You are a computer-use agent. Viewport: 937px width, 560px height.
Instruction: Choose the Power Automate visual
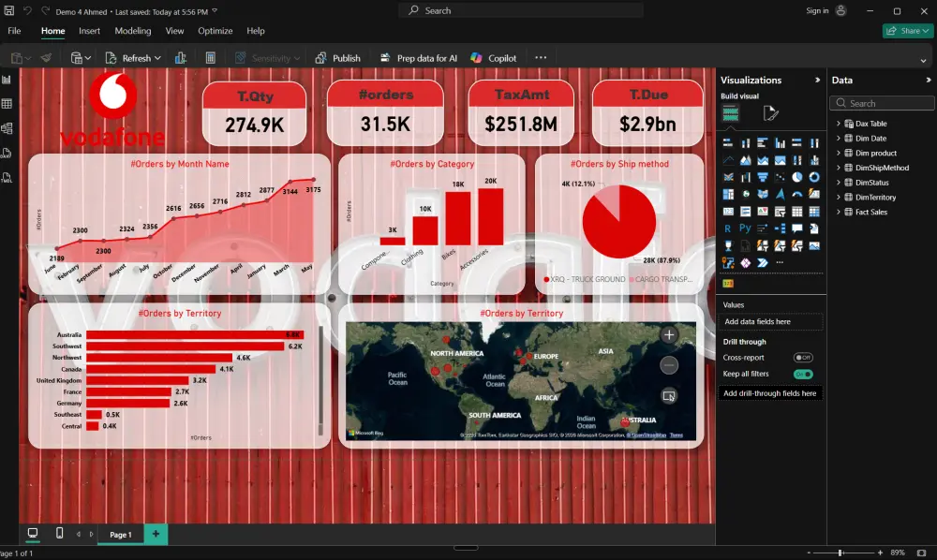[x=763, y=263]
